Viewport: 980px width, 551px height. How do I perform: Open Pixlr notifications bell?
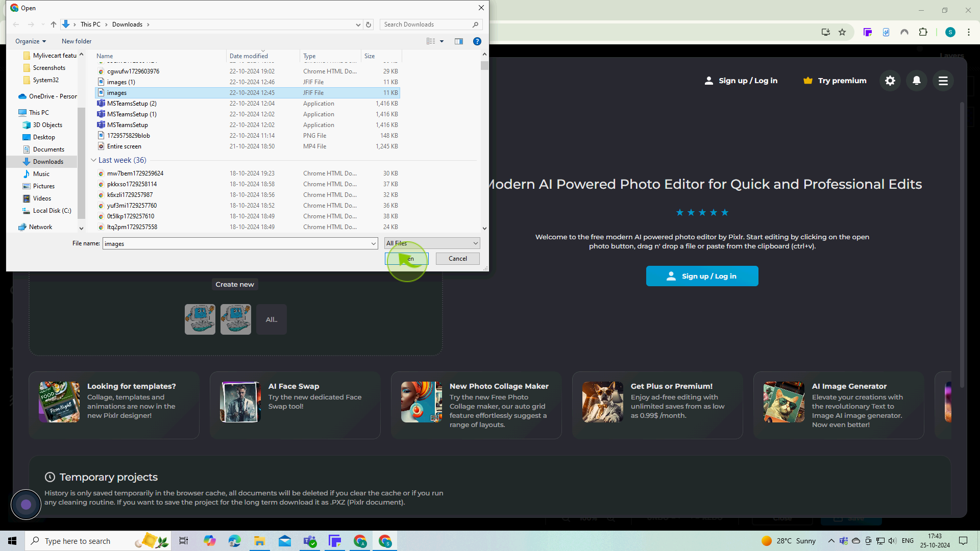click(917, 81)
